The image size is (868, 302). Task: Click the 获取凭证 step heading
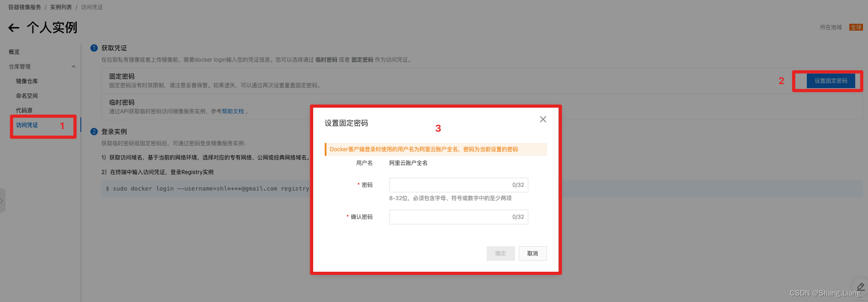click(x=114, y=48)
